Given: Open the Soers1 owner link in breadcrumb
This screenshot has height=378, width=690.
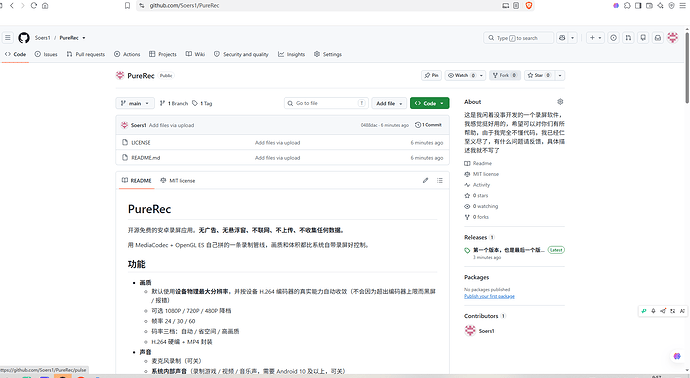Looking at the screenshot, I should [43, 38].
